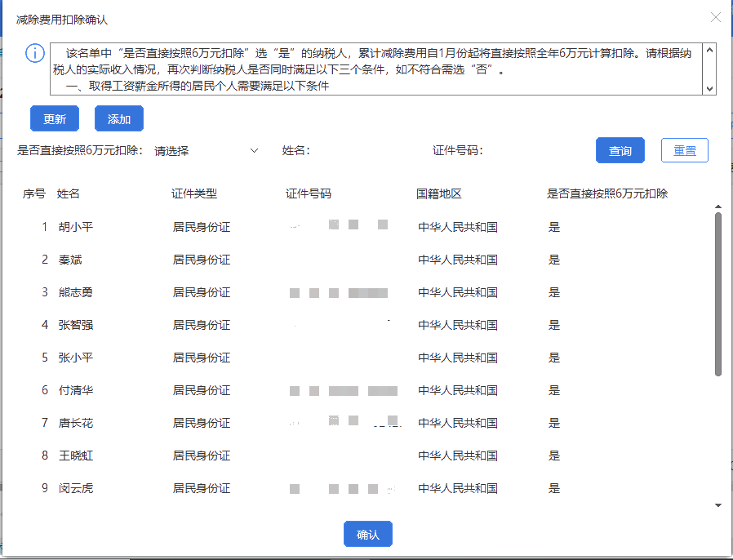Click the 更新 button to refresh the list
Viewport: 733px width, 560px height.
click(54, 118)
